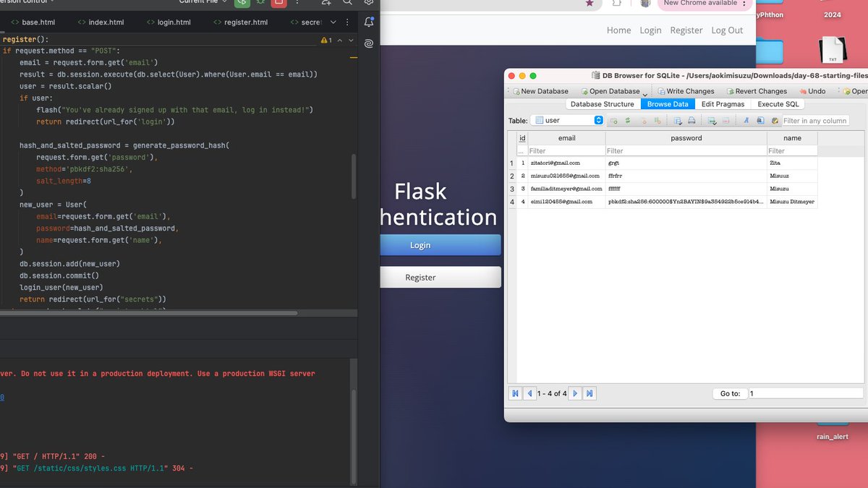868x488 pixels.
Task: Open the Edit Pragmas tab
Action: pos(723,104)
